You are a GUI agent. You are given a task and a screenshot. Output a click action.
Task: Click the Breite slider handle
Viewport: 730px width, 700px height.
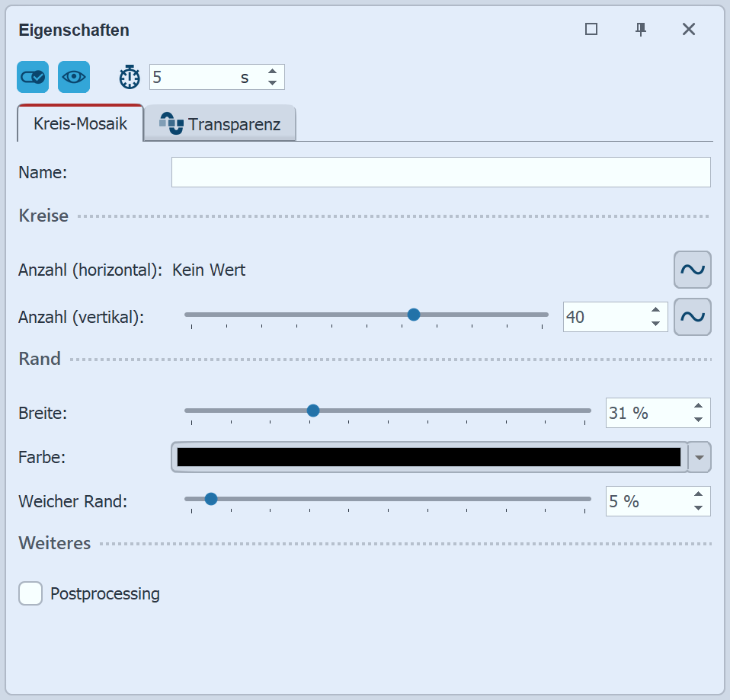(x=312, y=411)
